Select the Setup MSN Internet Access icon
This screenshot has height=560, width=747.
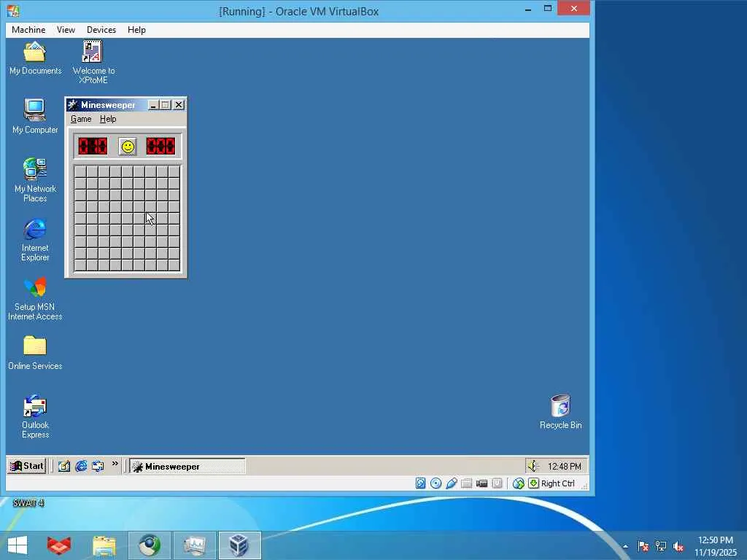35,299
